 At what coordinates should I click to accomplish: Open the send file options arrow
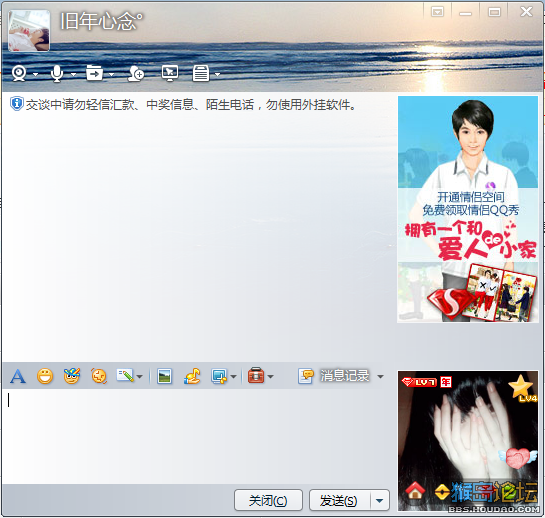coord(111,74)
